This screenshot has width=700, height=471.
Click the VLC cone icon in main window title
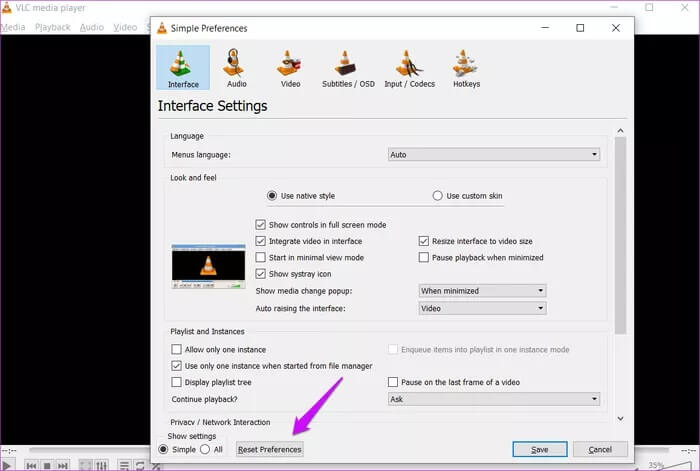click(x=6, y=8)
